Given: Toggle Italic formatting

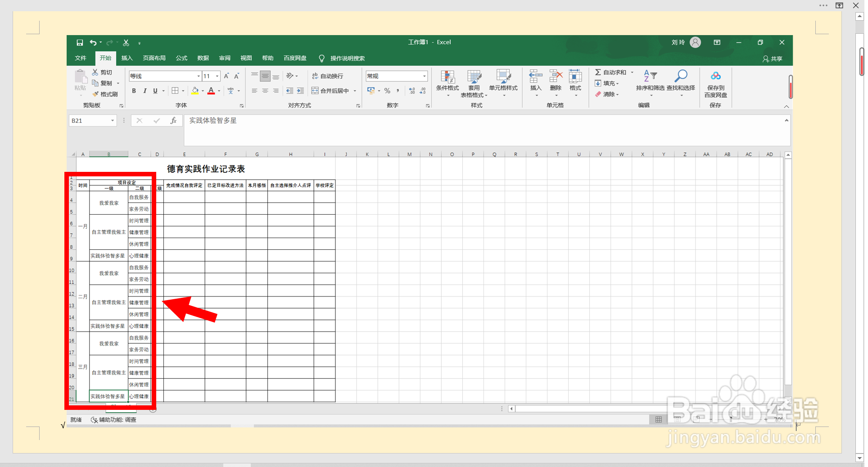Looking at the screenshot, I should tap(145, 91).
